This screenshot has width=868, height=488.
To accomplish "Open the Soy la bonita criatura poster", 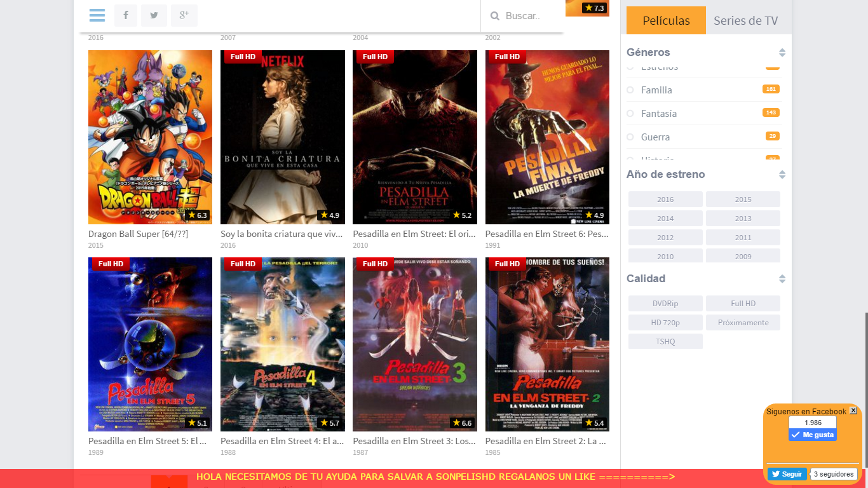I will [283, 137].
